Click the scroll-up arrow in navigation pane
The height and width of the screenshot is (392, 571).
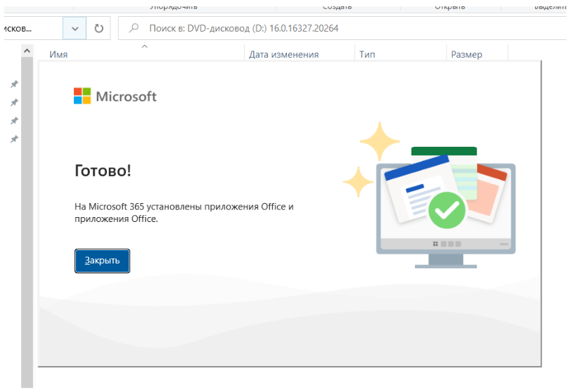point(27,51)
